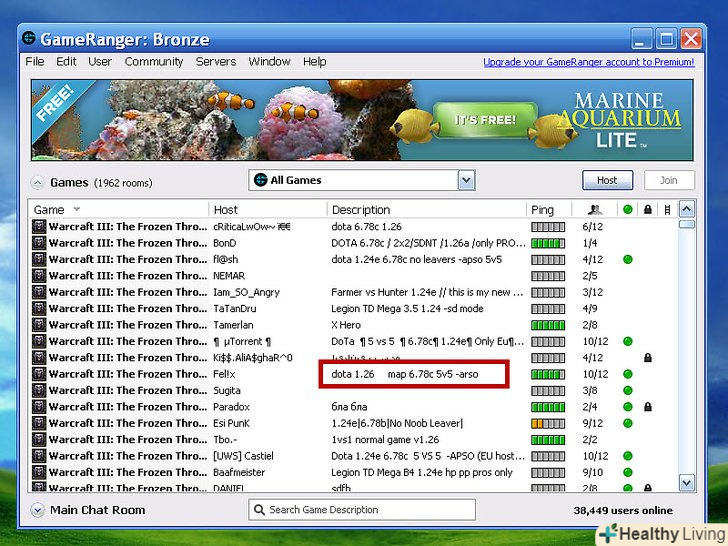728x546 pixels.
Task: Click the game icon in fl@sh row
Action: (x=39, y=259)
